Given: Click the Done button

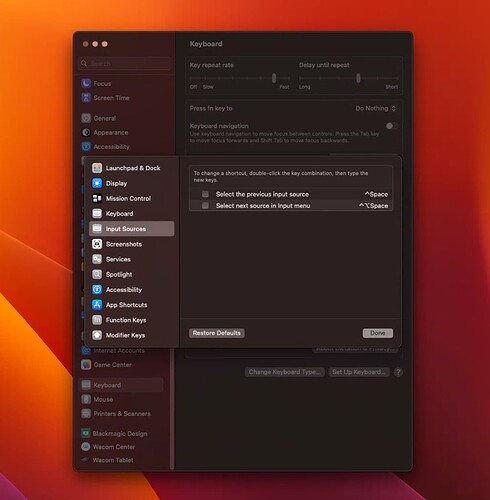Looking at the screenshot, I should click(x=378, y=333).
